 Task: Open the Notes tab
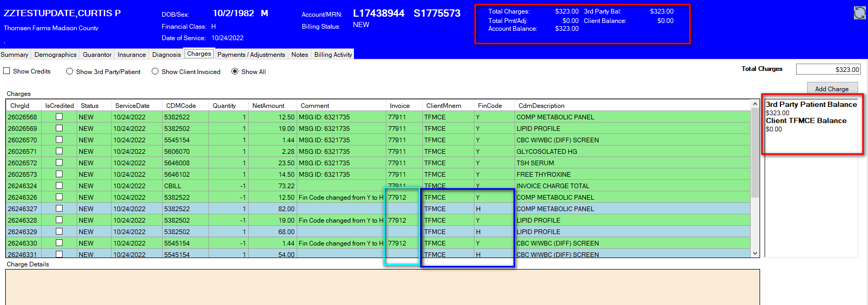(299, 54)
